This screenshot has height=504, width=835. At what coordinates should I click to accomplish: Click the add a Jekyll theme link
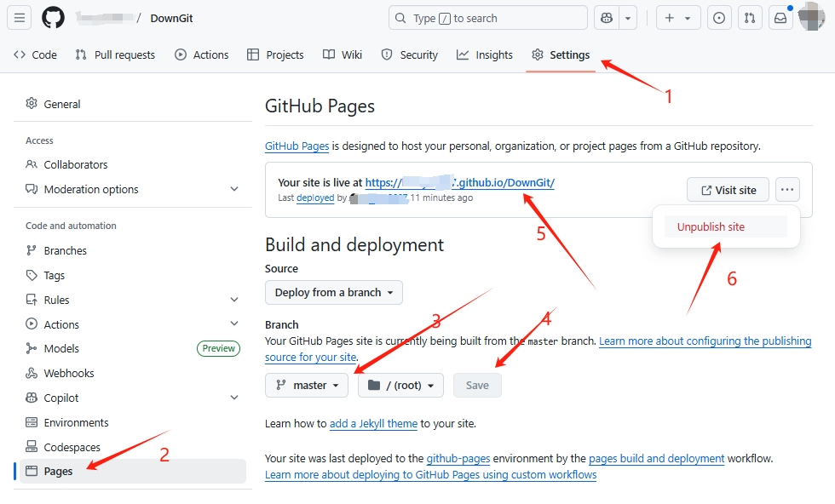pyautogui.click(x=373, y=424)
